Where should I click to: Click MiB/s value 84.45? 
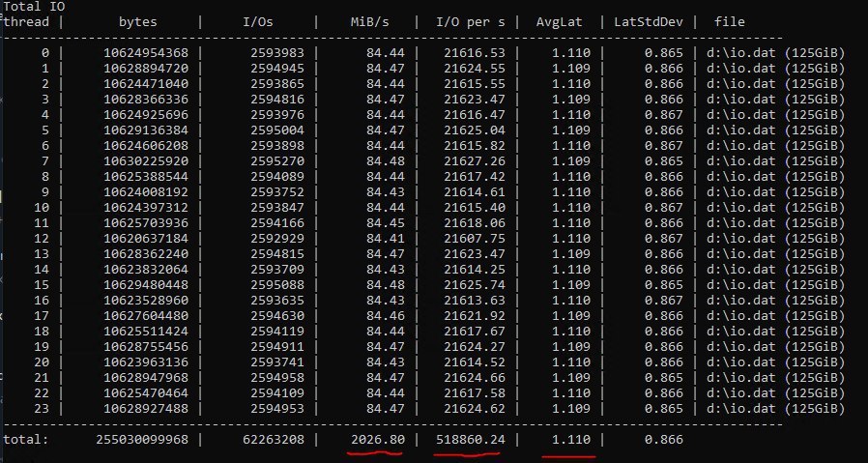click(x=386, y=223)
